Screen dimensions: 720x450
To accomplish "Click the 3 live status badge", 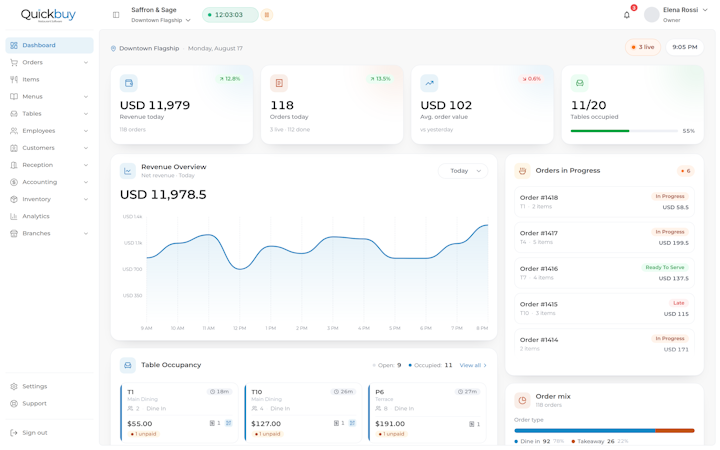I will coord(643,47).
